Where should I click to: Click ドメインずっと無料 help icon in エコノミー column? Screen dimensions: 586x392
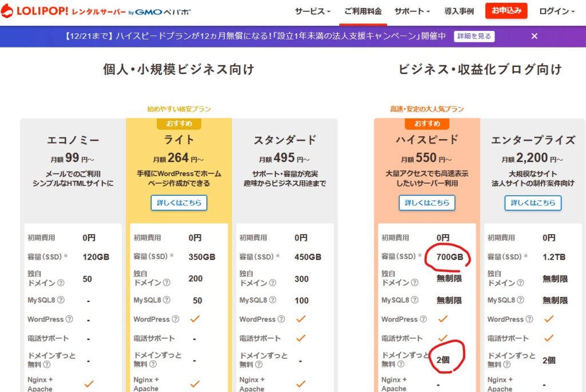point(46,364)
